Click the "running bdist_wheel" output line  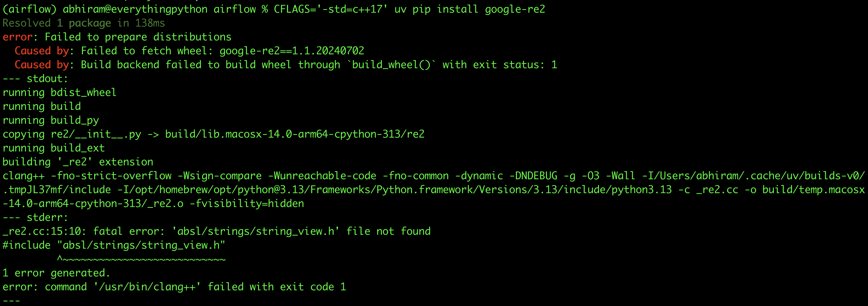click(59, 92)
